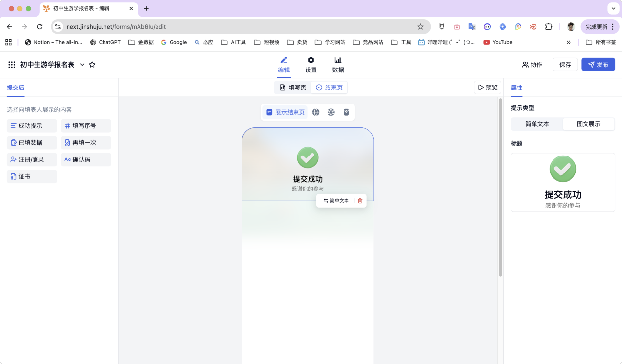
Task: Select 简单文本 prompt type
Action: coord(537,124)
